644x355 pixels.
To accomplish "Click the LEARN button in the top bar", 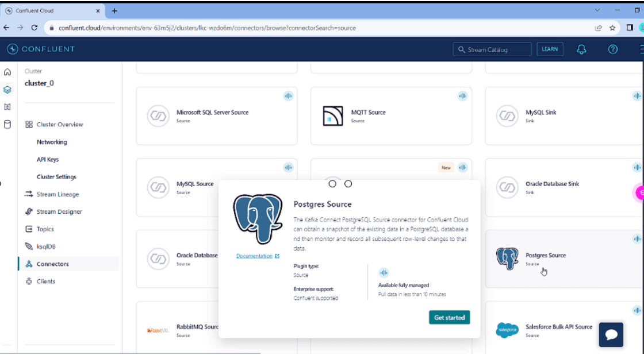I will pos(550,49).
